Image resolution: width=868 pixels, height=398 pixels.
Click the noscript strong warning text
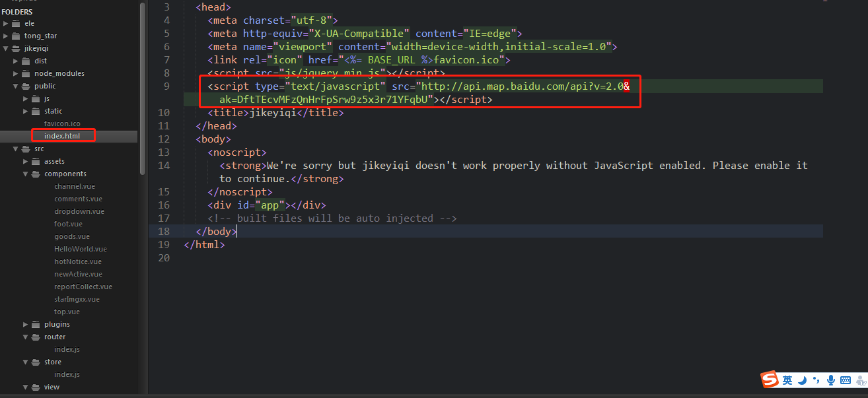point(513,172)
